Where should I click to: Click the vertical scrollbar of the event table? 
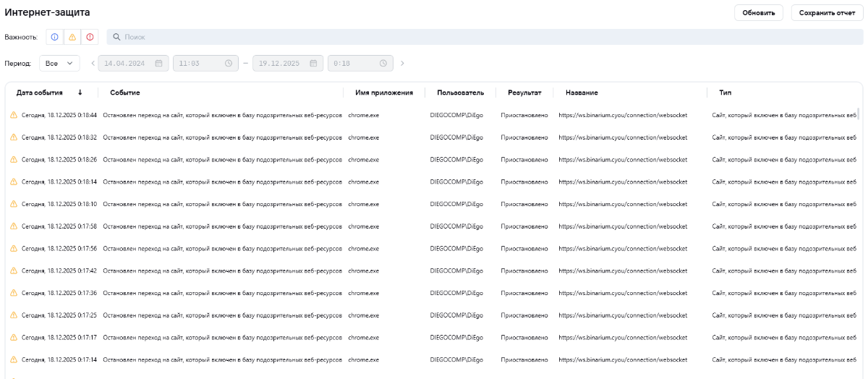pos(859,116)
